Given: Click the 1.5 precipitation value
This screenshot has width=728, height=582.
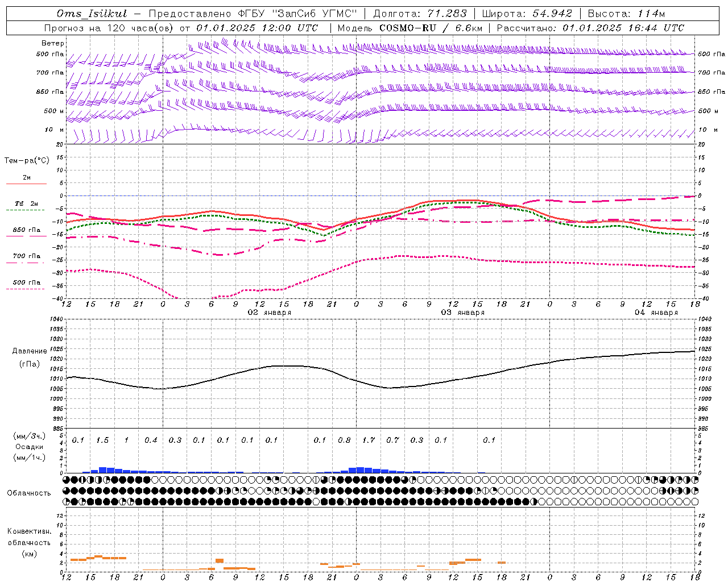Looking at the screenshot, I should [102, 440].
